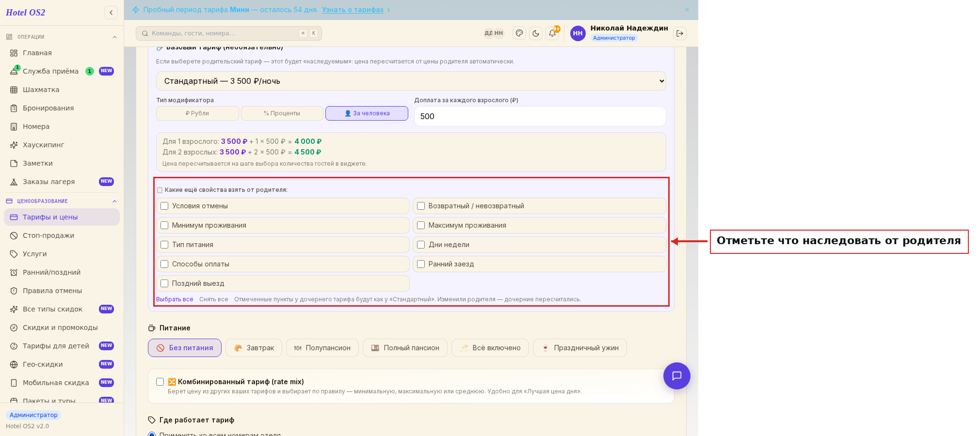Collapse the sidebar with the chevron button
Image resolution: width=980 pixels, height=436 pixels.
click(x=111, y=13)
